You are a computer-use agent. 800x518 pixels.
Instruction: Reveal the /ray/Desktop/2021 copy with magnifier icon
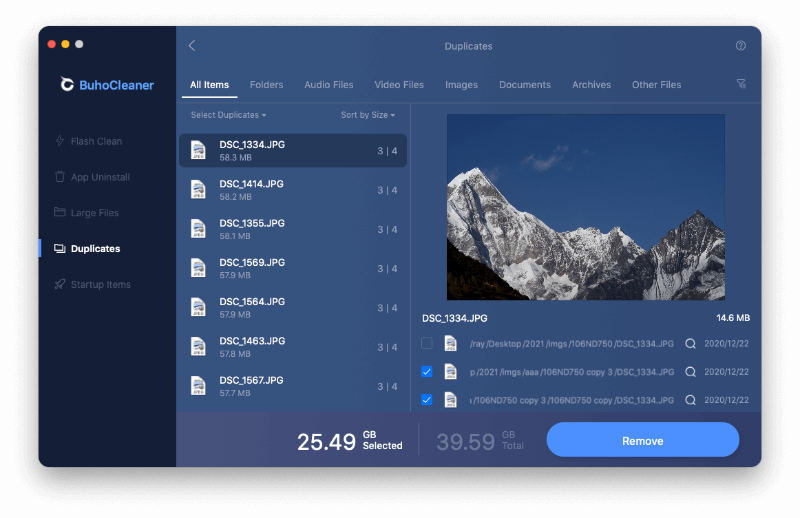690,343
